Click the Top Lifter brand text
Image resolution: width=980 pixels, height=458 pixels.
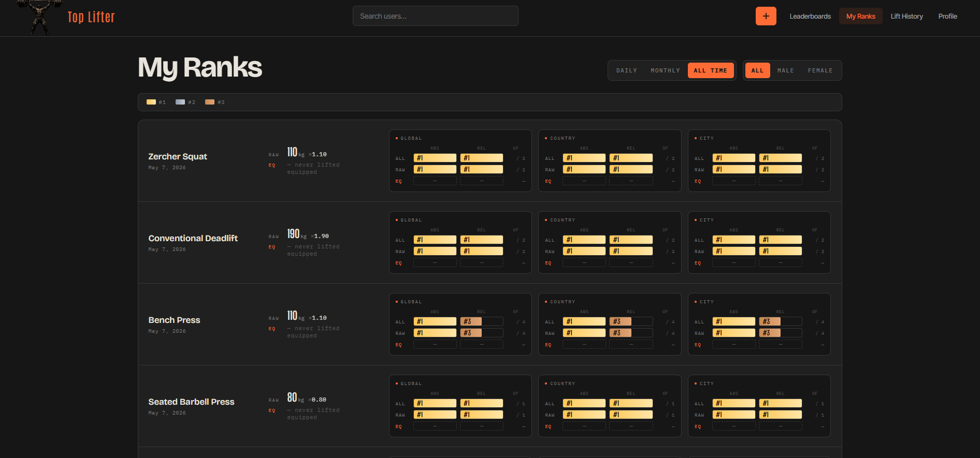pyautogui.click(x=91, y=17)
